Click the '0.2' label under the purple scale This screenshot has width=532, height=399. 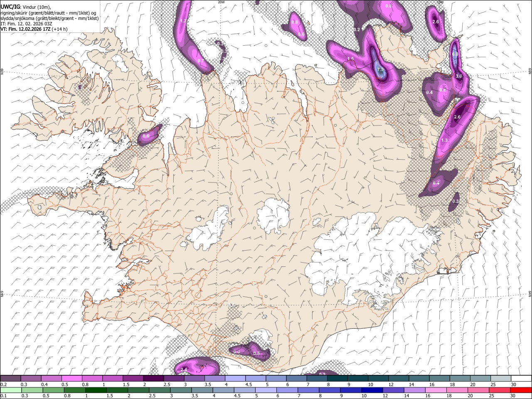[x=3, y=384]
